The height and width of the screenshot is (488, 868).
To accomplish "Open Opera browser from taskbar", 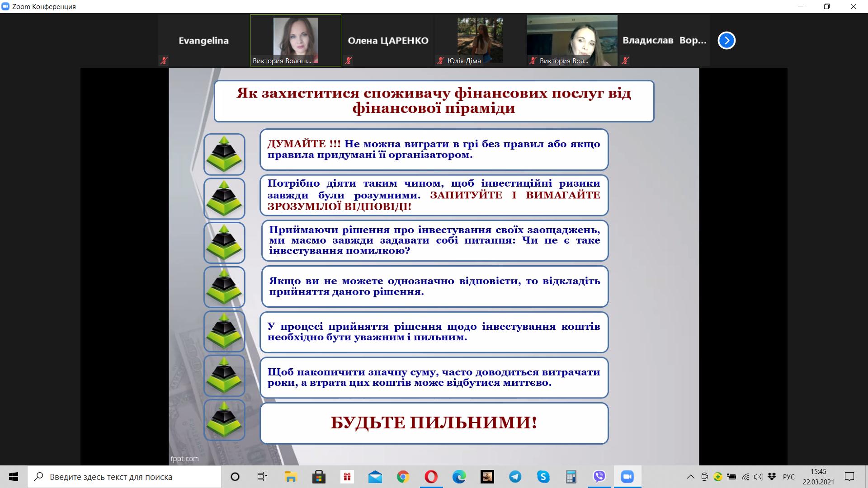I will click(431, 477).
